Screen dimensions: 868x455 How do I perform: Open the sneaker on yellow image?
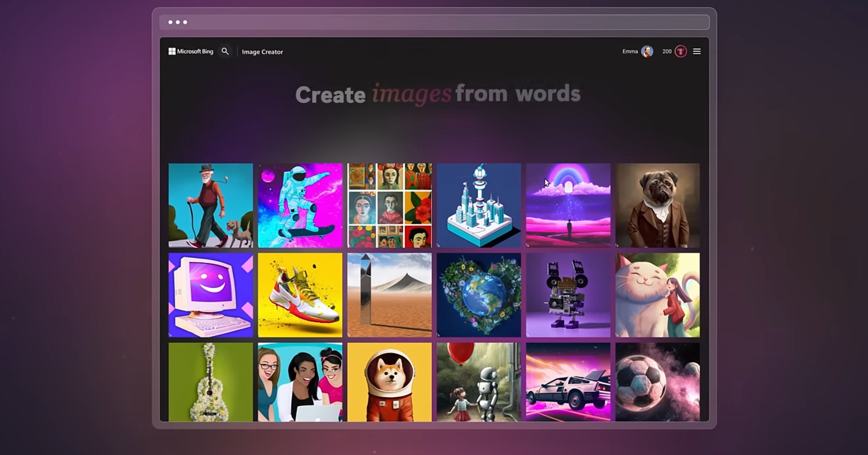[x=300, y=295]
